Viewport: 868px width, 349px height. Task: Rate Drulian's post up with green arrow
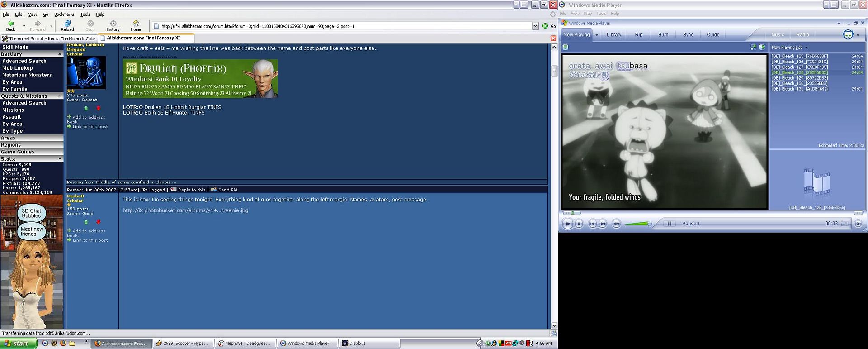coord(86,108)
